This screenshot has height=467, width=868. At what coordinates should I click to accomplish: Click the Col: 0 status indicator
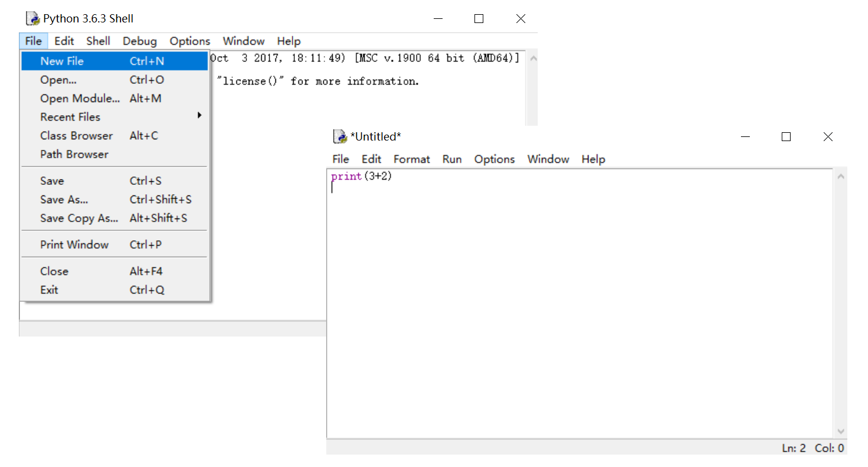tap(830, 448)
